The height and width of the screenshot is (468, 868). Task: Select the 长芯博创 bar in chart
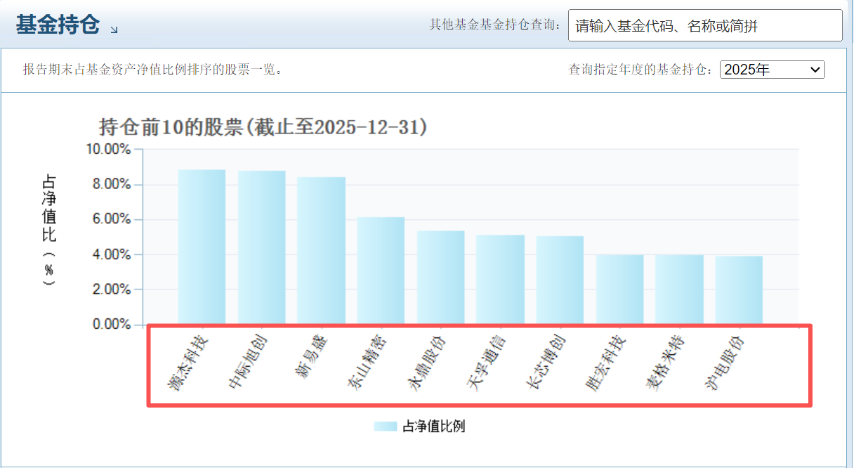(x=560, y=280)
